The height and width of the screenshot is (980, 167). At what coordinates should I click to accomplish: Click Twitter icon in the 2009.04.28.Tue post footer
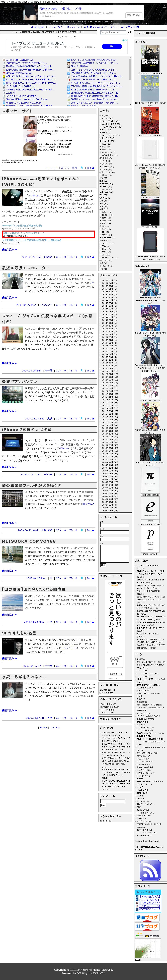point(82,257)
